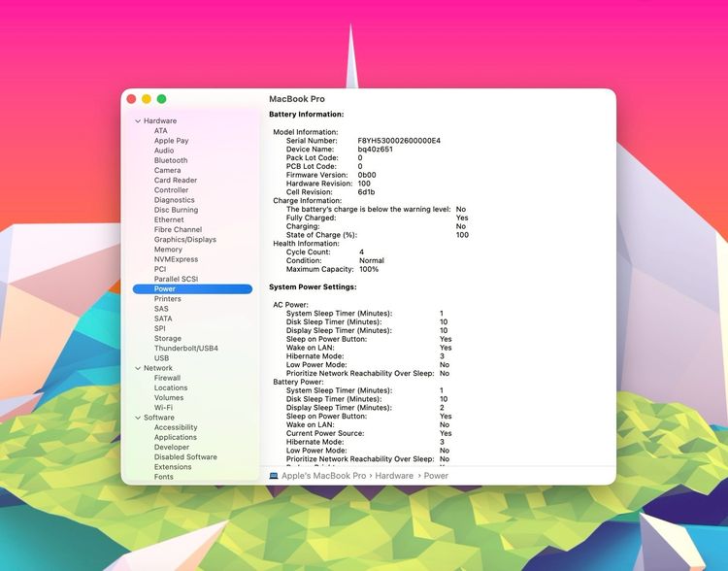Select Graphics/Displays in the sidebar
This screenshot has width=728, height=571.
tap(185, 240)
